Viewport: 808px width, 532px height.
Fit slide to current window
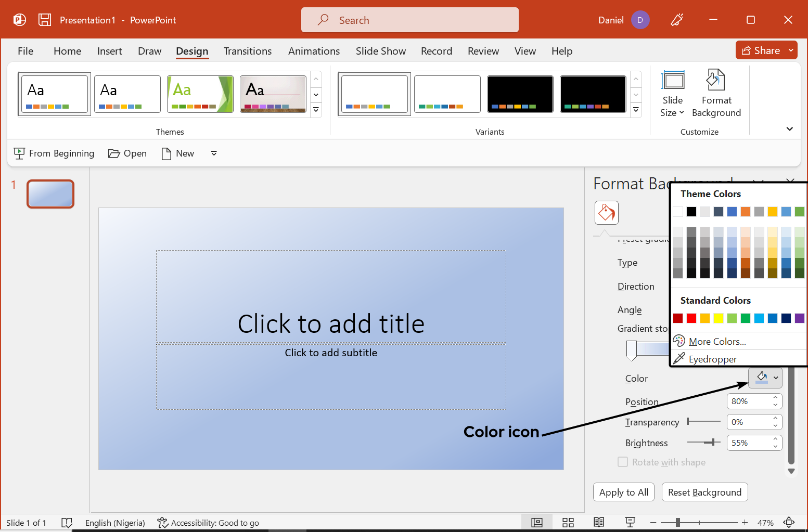tap(789, 523)
